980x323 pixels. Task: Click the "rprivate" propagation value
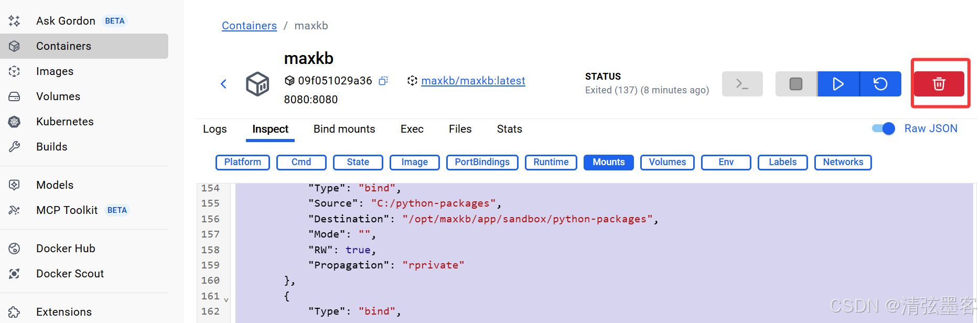coord(433,265)
